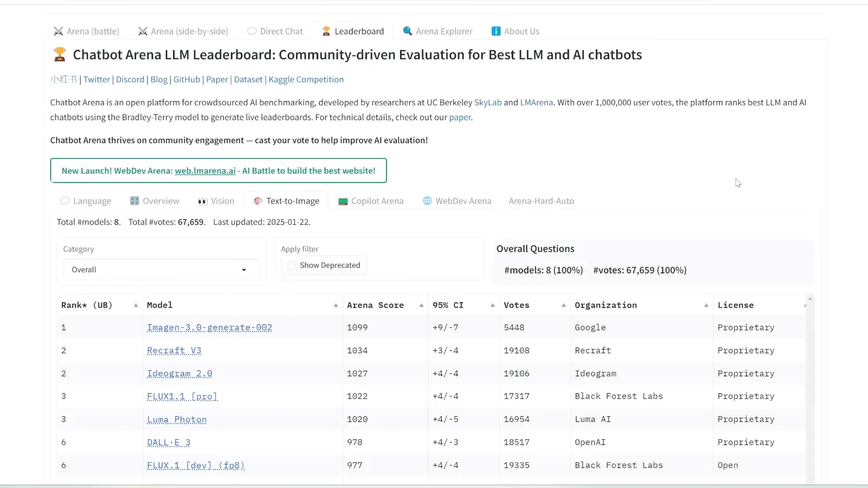Switch to Arena (side-by-side) tab
The image size is (868, 488).
[183, 31]
